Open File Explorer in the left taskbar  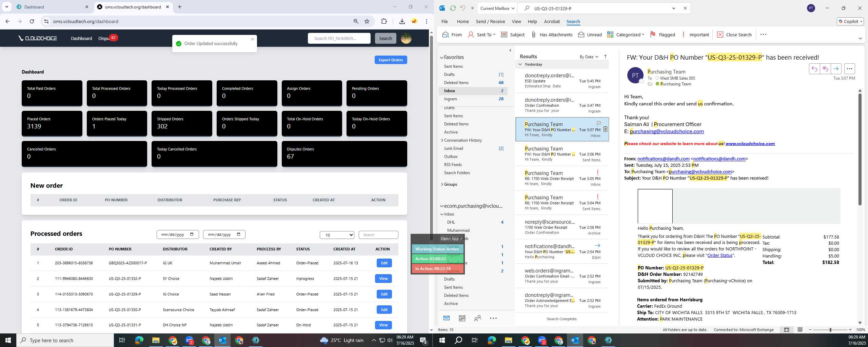(156, 340)
